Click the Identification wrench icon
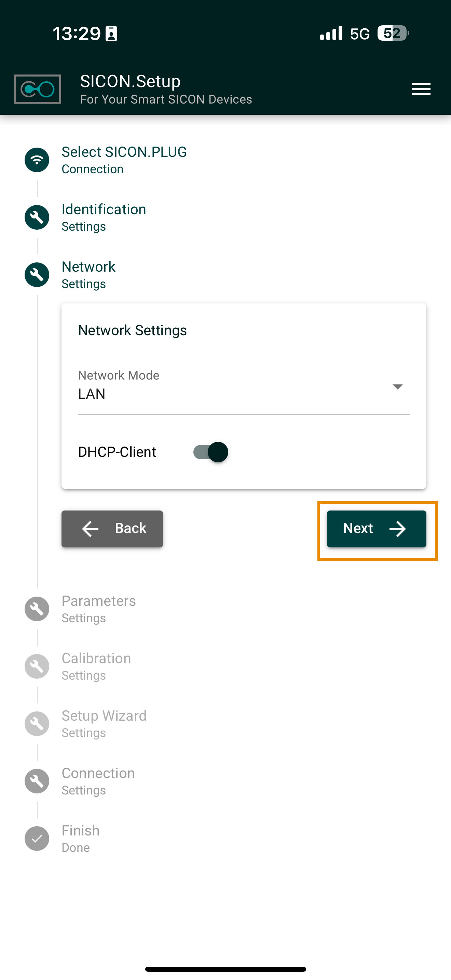Screen dimensions: 451x980 37,217
